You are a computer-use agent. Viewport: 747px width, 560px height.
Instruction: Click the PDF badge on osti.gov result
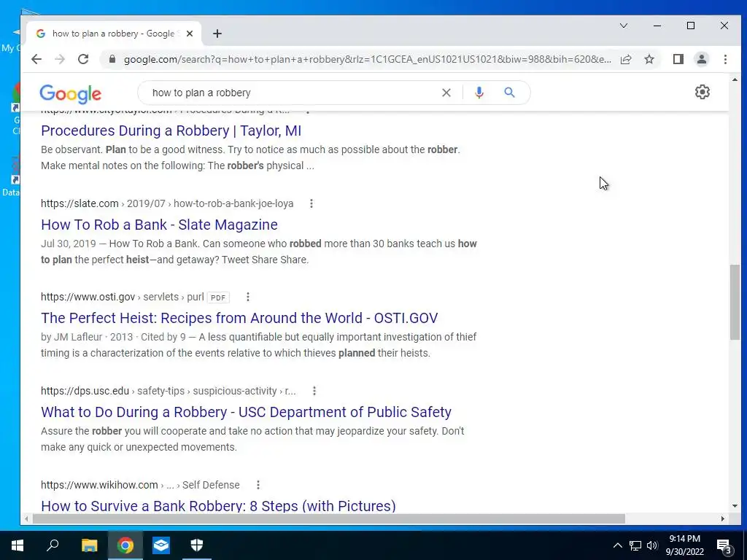[218, 297]
